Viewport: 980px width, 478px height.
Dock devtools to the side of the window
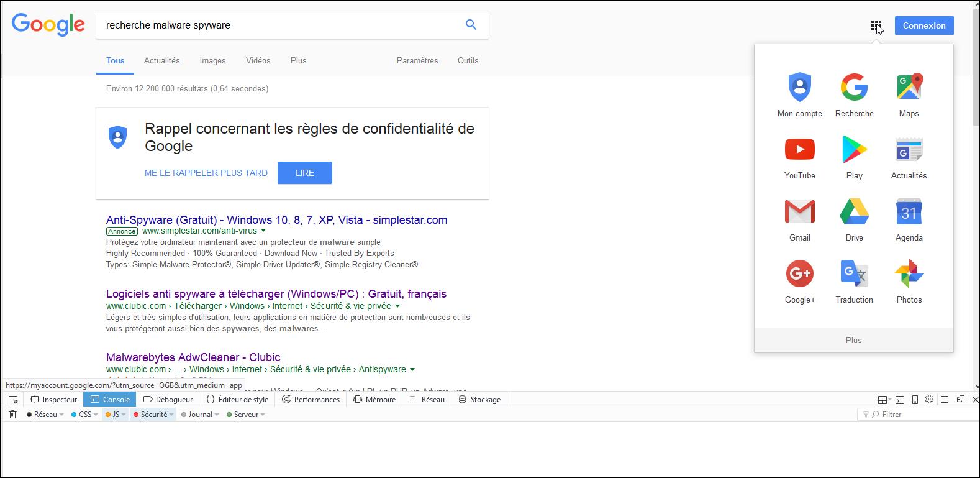tap(945, 399)
